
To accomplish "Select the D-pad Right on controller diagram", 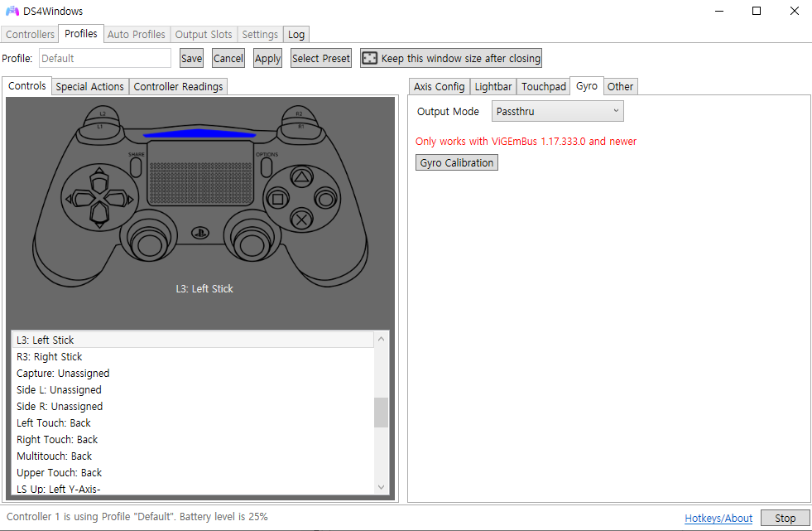I will (x=119, y=199).
